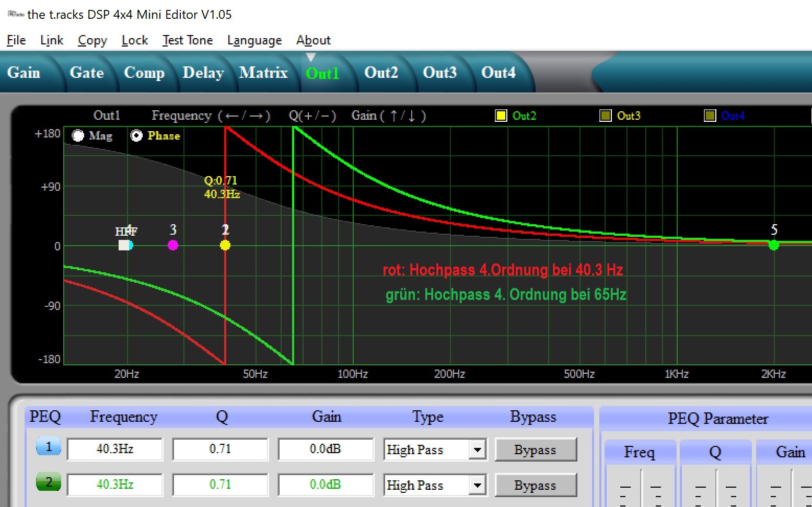Viewport: 812px width, 507px height.
Task: Open Type dropdown for PEQ band 1
Action: click(477, 450)
